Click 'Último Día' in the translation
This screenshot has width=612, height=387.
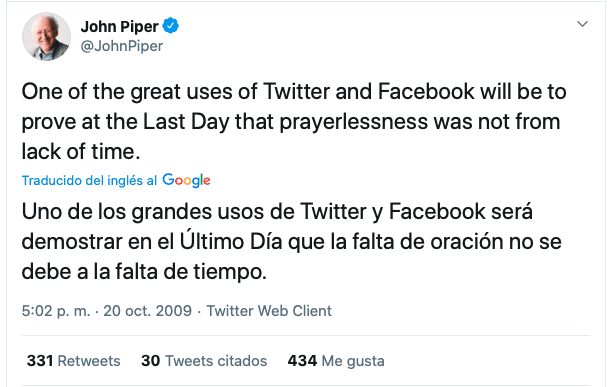tap(231, 241)
